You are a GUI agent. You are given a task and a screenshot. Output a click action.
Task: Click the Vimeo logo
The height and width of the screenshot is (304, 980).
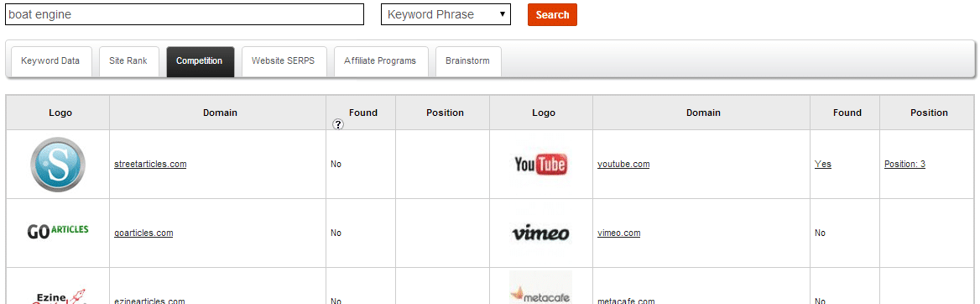click(x=540, y=233)
